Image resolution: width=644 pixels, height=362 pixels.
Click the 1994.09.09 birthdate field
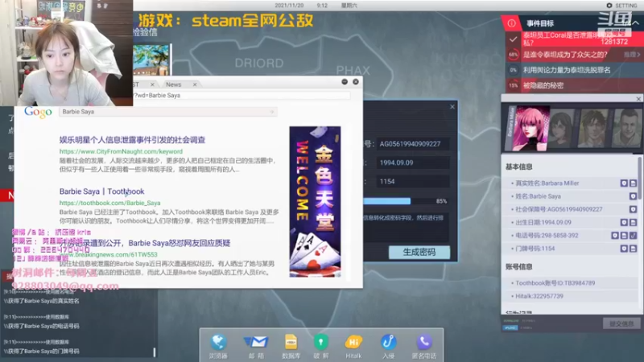coord(412,163)
